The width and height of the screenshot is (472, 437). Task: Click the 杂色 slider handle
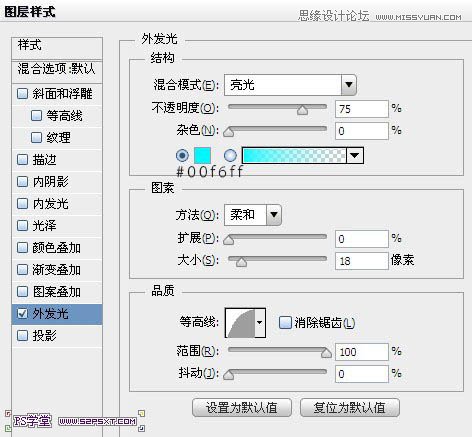[x=229, y=132]
